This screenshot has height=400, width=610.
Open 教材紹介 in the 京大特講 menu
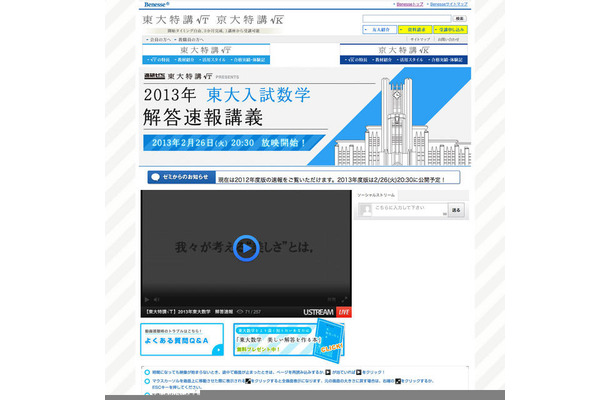[x=382, y=60]
